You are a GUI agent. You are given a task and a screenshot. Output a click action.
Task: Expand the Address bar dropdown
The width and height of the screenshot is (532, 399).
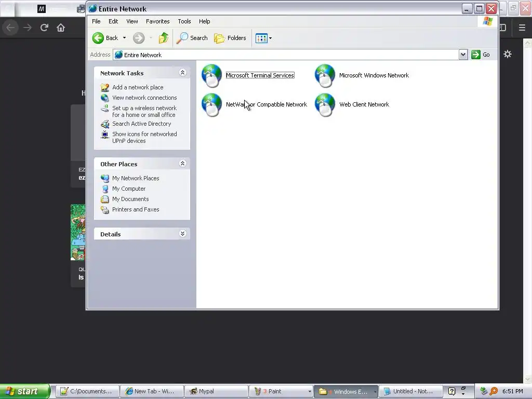click(x=463, y=55)
